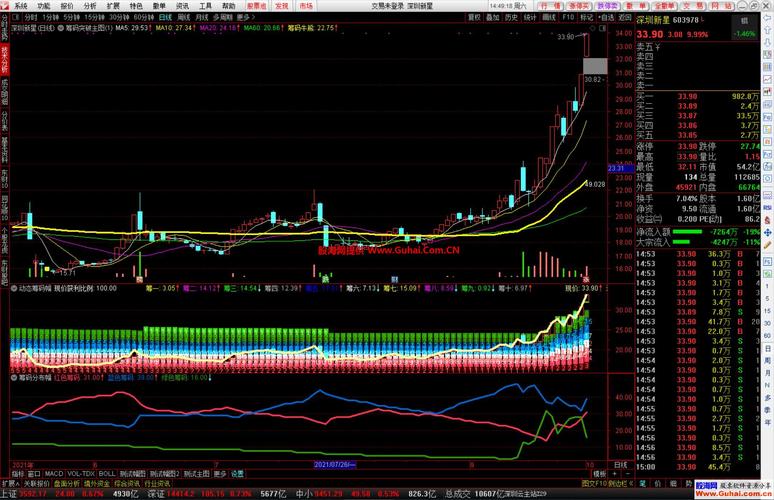Click the up arrow icon in right sidebar
The image size is (774, 500).
point(767,31)
